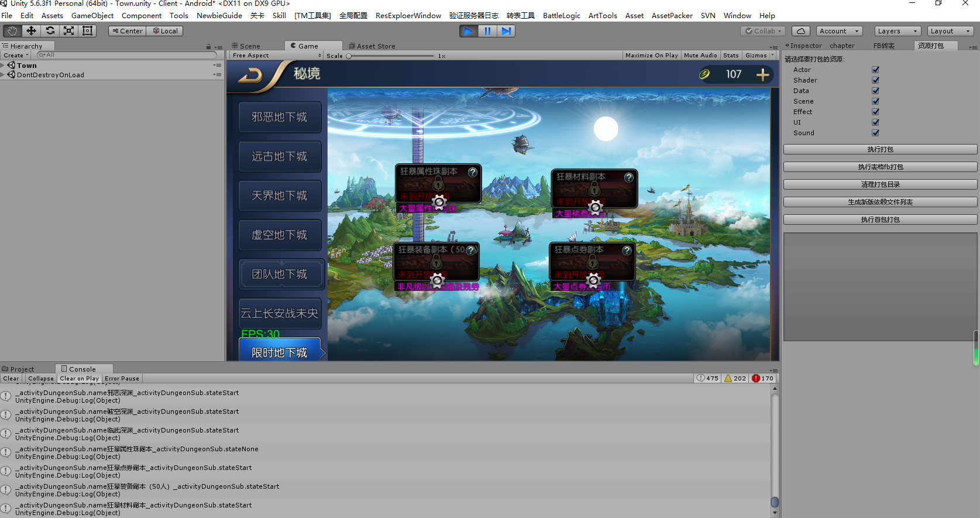Switch to the Asset Store tab

point(372,46)
